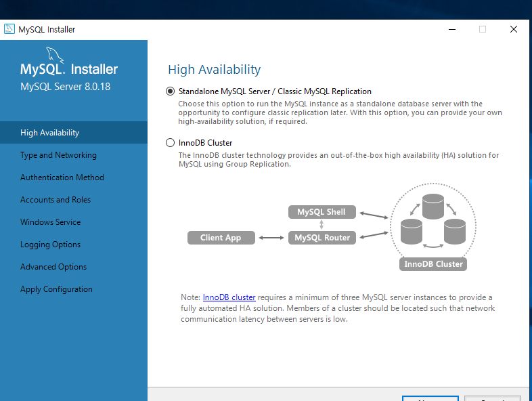Click the MySQL Shell diagram box
Image resolution: width=532 pixels, height=401 pixels.
[x=322, y=212]
